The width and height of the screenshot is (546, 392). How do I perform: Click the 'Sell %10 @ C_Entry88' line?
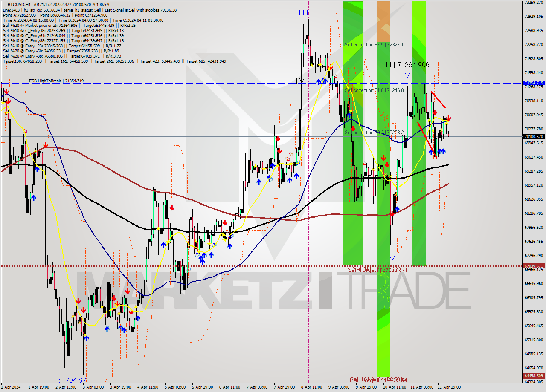[63, 40]
